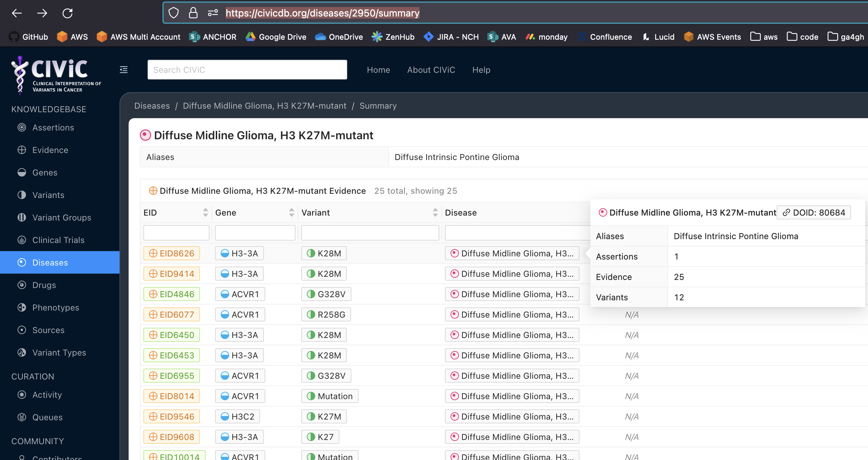
Task: Click the Gene column filter box
Action: tap(255, 233)
